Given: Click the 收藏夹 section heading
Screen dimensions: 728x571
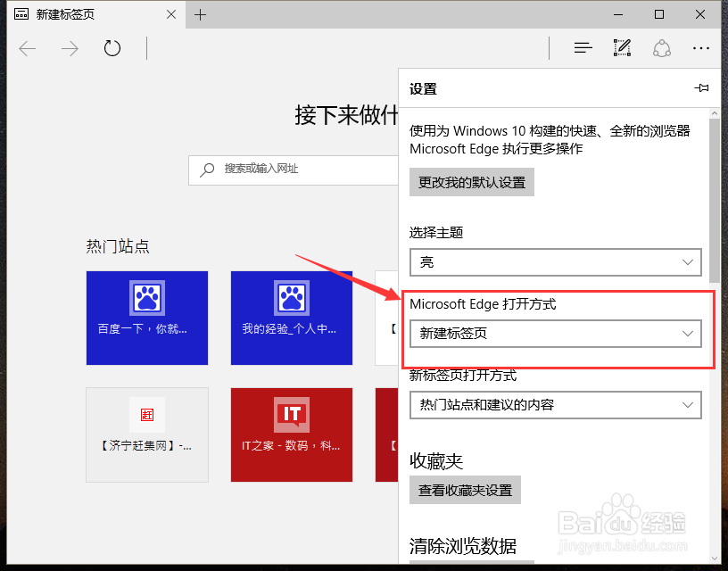Looking at the screenshot, I should point(436,461).
